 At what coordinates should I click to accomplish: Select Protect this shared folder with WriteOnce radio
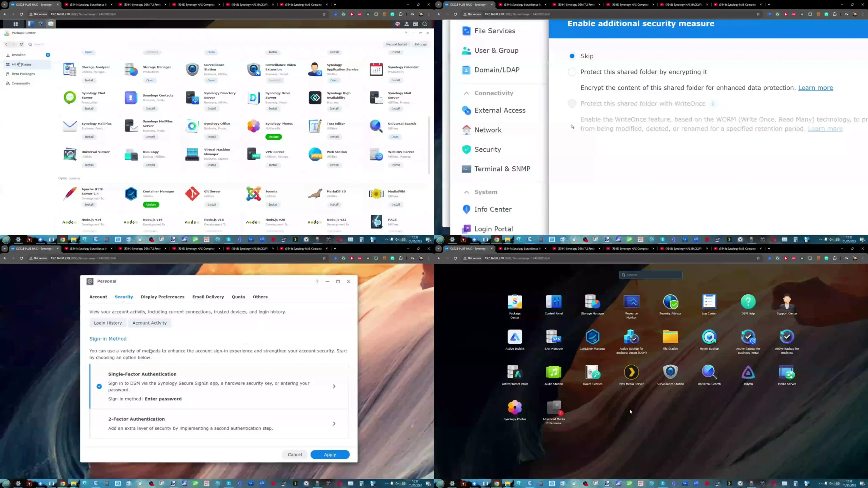pos(572,103)
